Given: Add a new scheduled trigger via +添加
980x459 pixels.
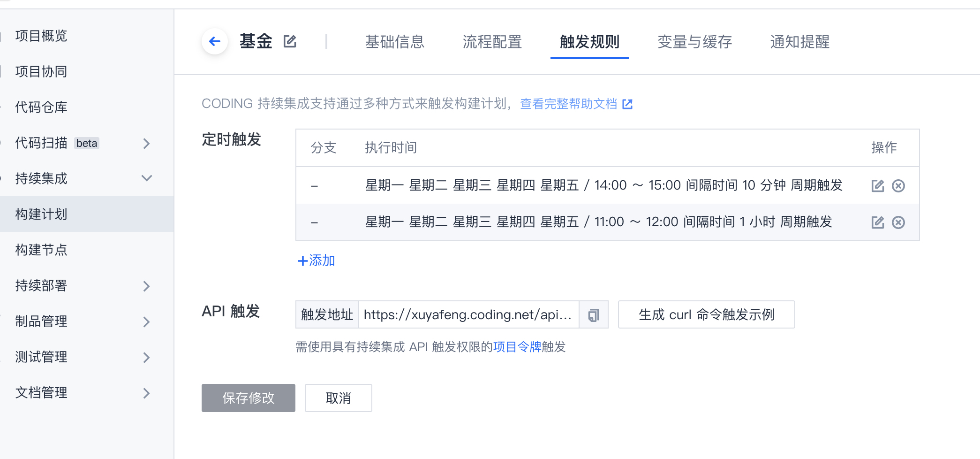Looking at the screenshot, I should point(317,260).
